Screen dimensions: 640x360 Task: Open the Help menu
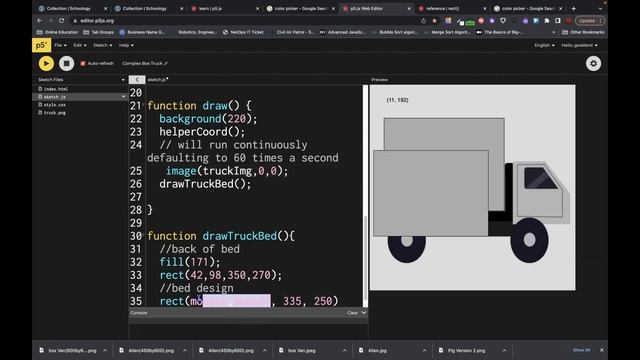126,45
